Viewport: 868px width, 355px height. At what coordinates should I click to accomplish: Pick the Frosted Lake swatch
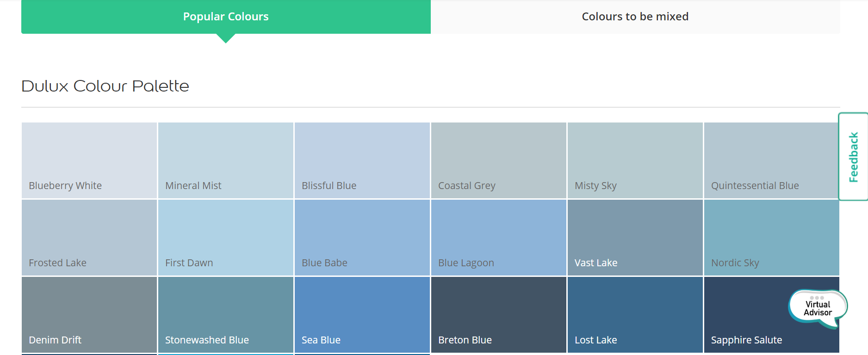pyautogui.click(x=89, y=238)
